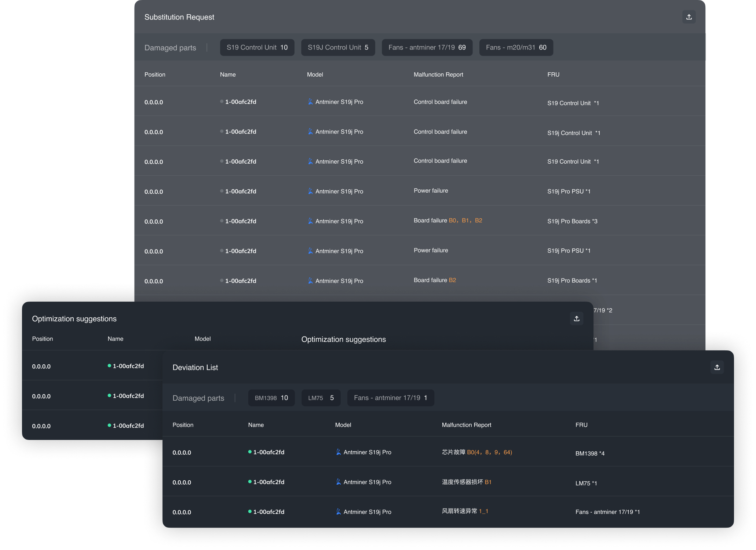The width and height of the screenshot is (756, 550).
Task: Filter by Fans - antminer 17/19 69
Action: point(427,47)
